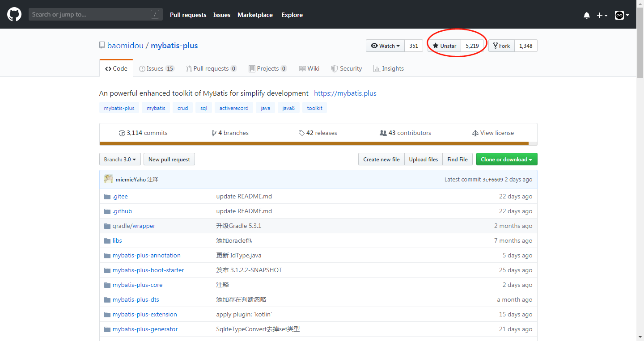Unstar the mybatis-plus repository
Image resolution: width=644 pixels, height=341 pixels.
[444, 46]
